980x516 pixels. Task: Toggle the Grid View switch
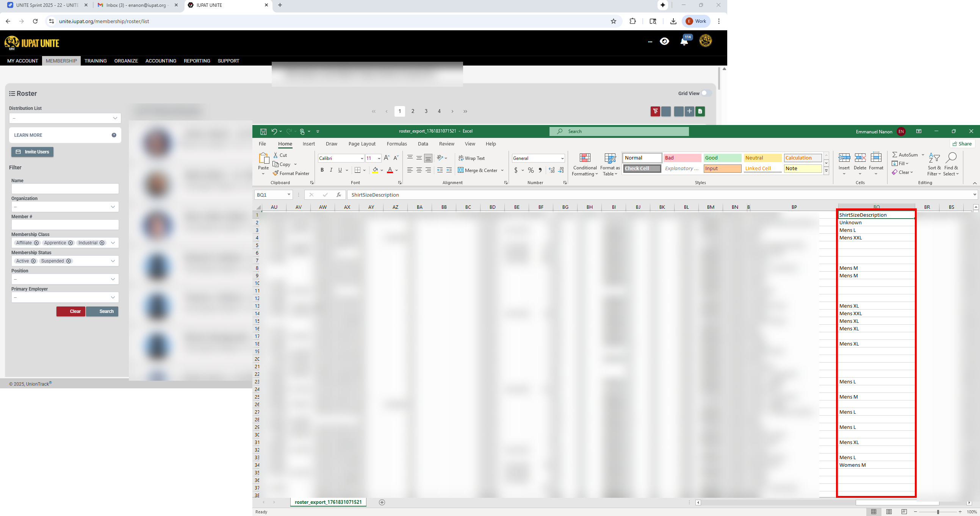706,93
